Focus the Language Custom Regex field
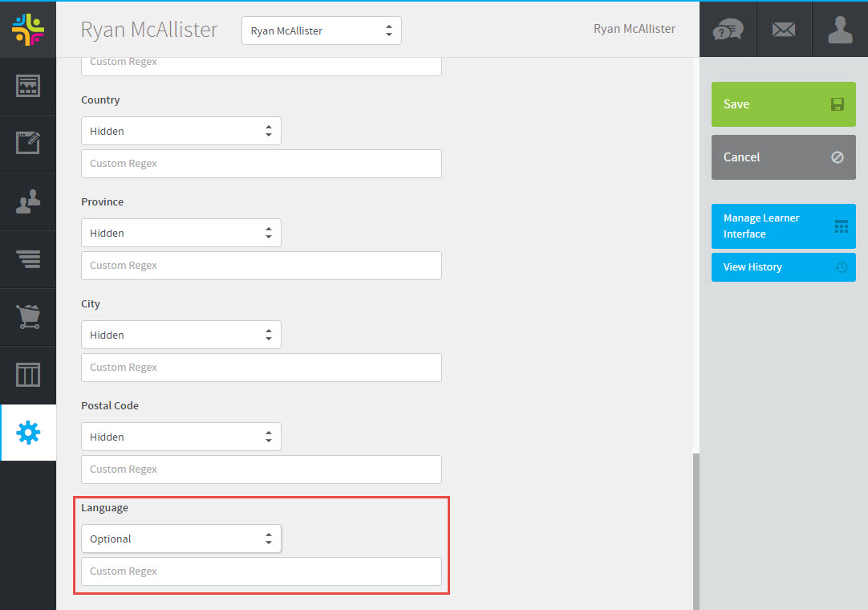The height and width of the screenshot is (610, 868). click(262, 571)
